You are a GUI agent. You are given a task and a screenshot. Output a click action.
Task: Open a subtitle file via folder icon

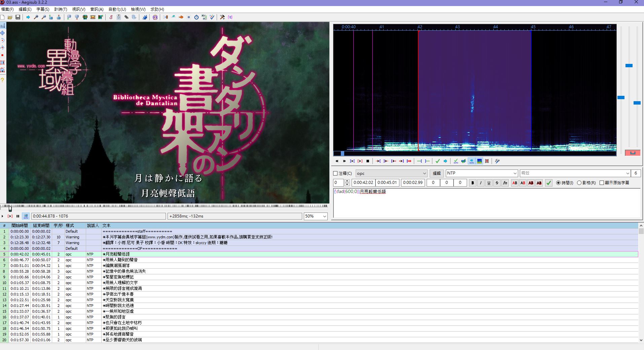pos(10,17)
